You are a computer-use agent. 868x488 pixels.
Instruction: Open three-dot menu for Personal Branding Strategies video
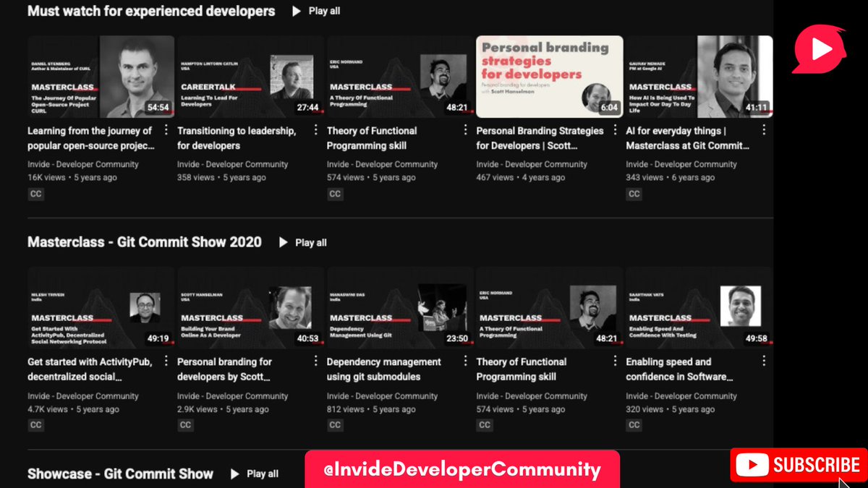point(614,130)
